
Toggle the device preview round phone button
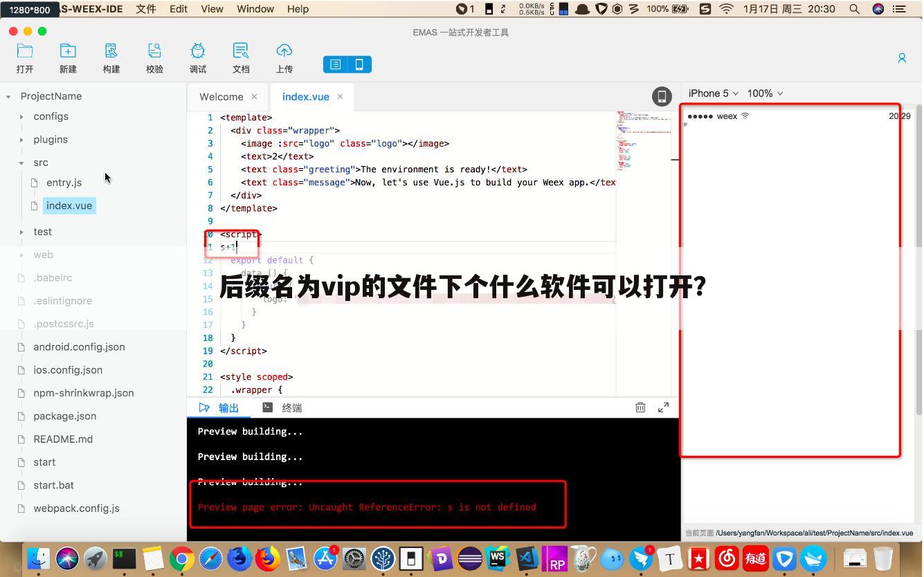[662, 97]
